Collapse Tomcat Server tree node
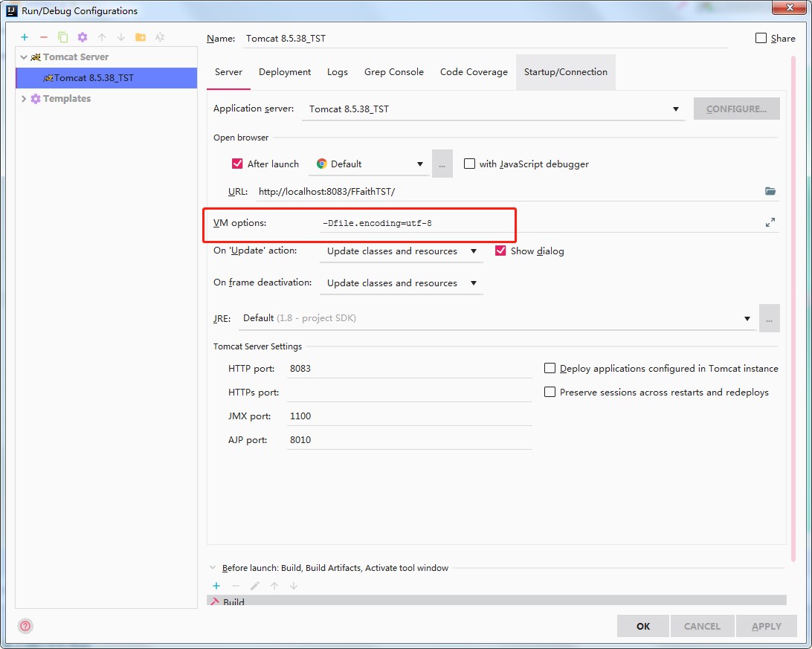This screenshot has width=812, height=649. pos(23,57)
